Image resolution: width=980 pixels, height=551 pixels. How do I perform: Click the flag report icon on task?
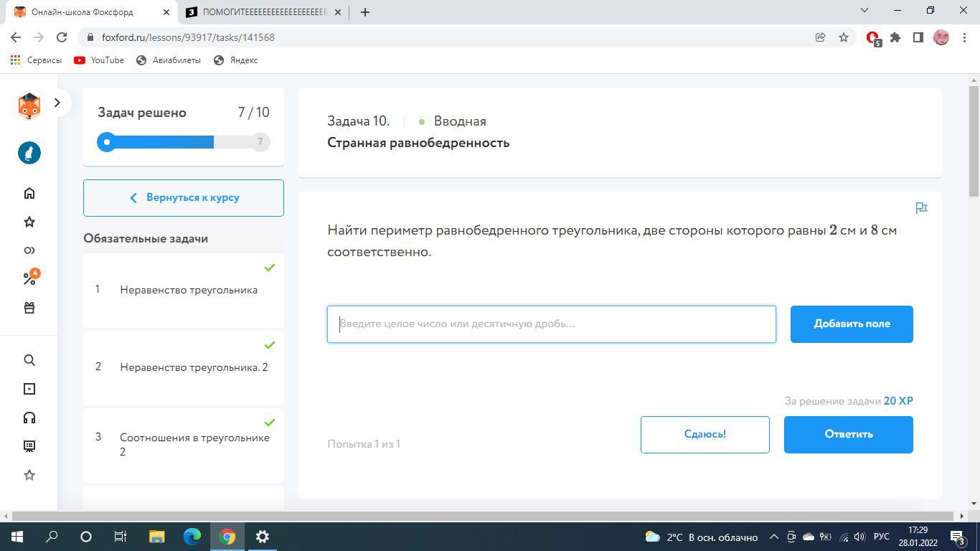point(922,208)
